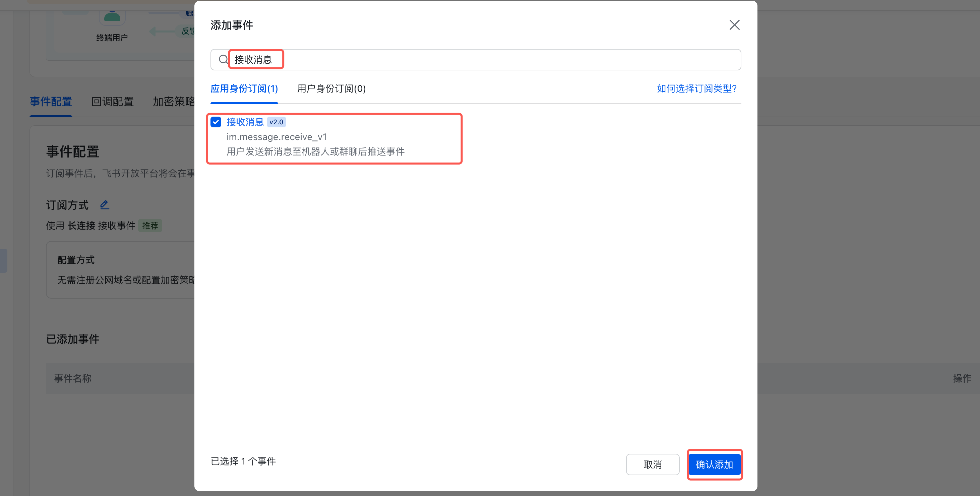Click the v2.0 version badge

pos(276,122)
